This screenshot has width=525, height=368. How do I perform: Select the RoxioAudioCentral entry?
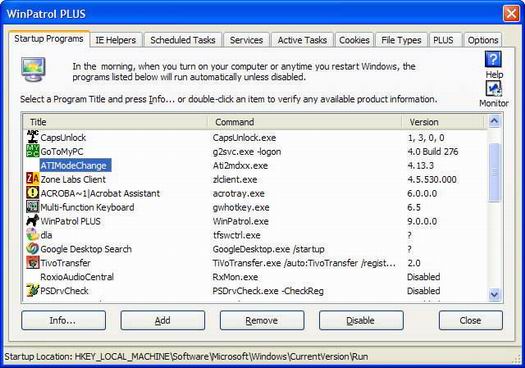coord(77,277)
